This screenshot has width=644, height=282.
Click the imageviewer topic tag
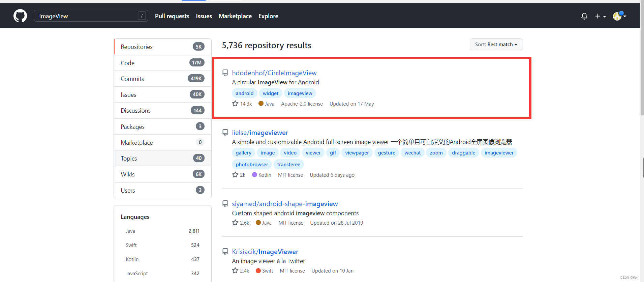[x=499, y=153]
